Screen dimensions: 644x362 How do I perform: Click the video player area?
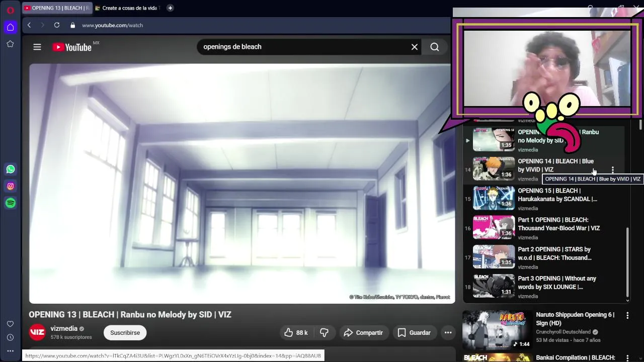[242, 184]
